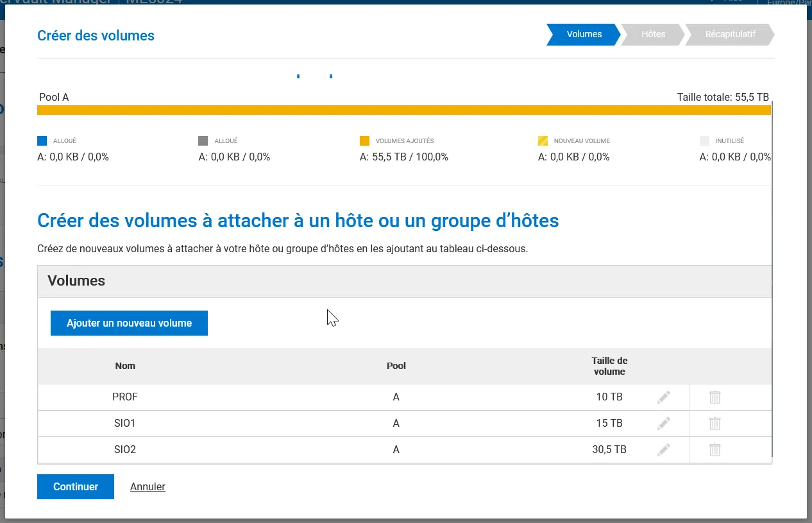Select the PROF volume name cell

[125, 397]
